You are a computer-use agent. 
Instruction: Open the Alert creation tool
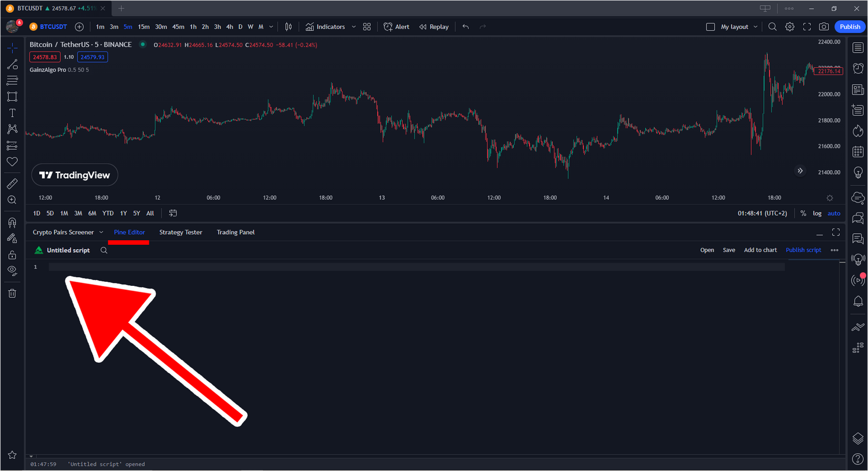point(396,27)
